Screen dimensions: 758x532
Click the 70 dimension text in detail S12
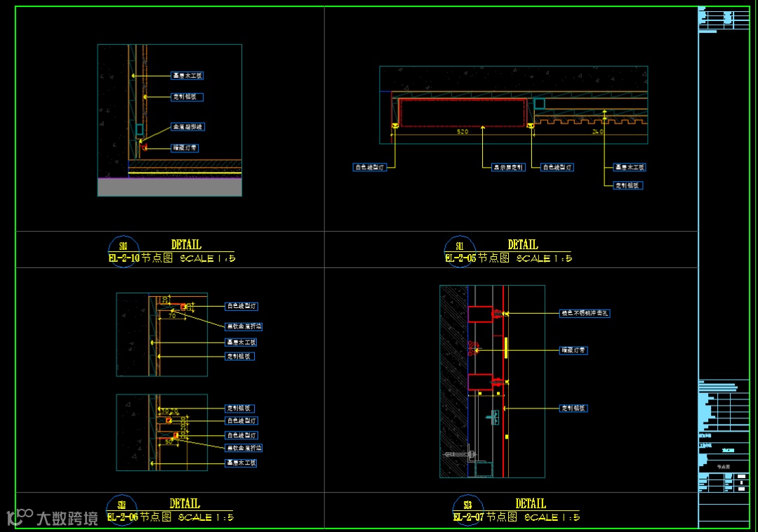click(x=172, y=316)
